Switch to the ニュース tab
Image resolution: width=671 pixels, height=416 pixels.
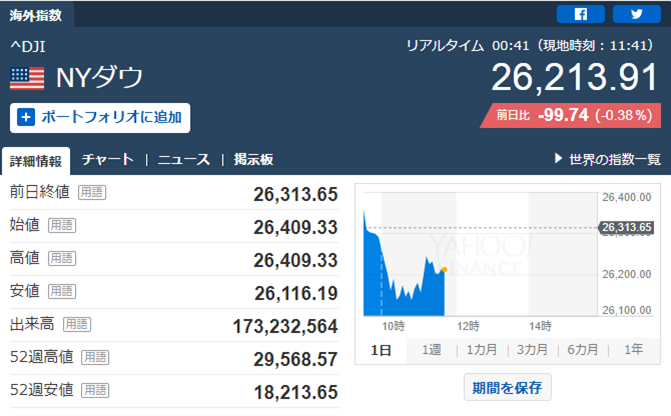point(184,160)
